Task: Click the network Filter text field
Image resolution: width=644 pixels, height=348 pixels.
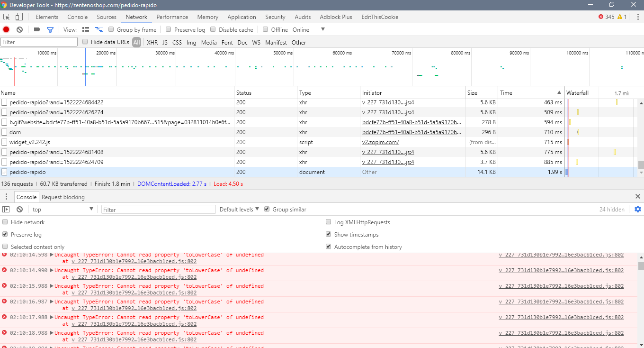Action: click(x=39, y=42)
